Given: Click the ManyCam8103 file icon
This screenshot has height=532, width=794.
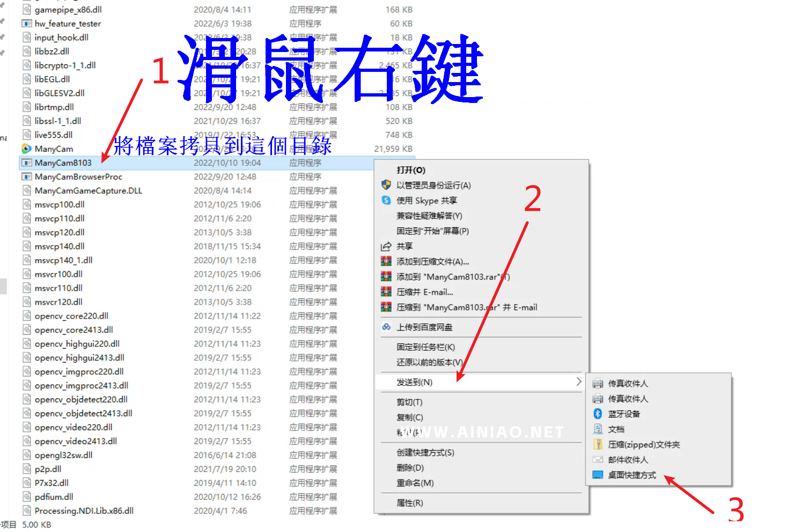Looking at the screenshot, I should click(26, 162).
